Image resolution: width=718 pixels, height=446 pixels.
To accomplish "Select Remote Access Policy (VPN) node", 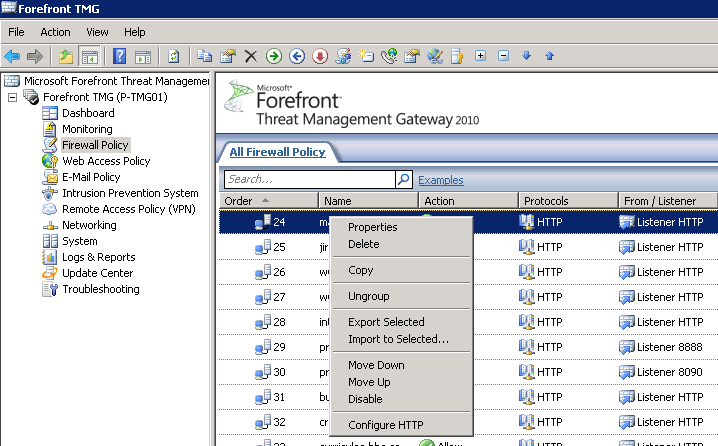I will pos(129,209).
